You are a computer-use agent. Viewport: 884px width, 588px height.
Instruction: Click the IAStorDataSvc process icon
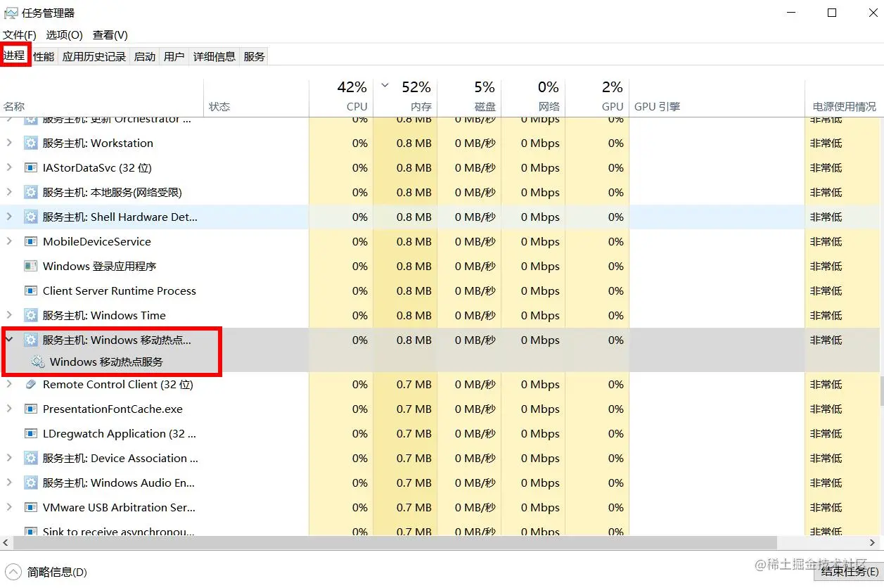(31, 167)
